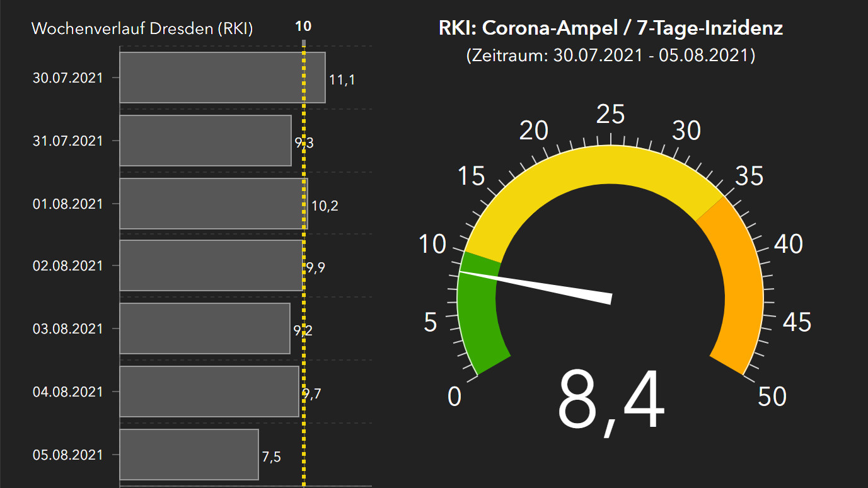
Task: Click the shortest bar, dated 05.08.2021
Action: click(188, 455)
